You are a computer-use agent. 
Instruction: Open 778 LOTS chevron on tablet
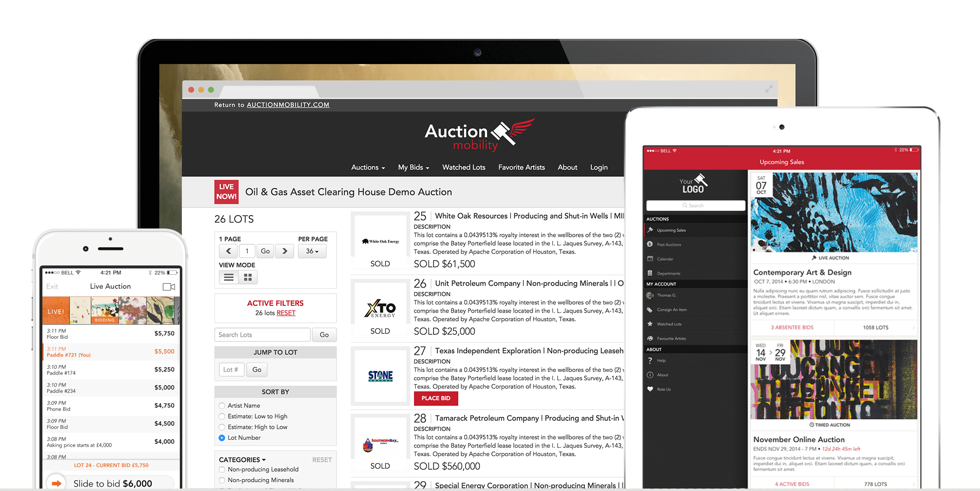[913, 484]
